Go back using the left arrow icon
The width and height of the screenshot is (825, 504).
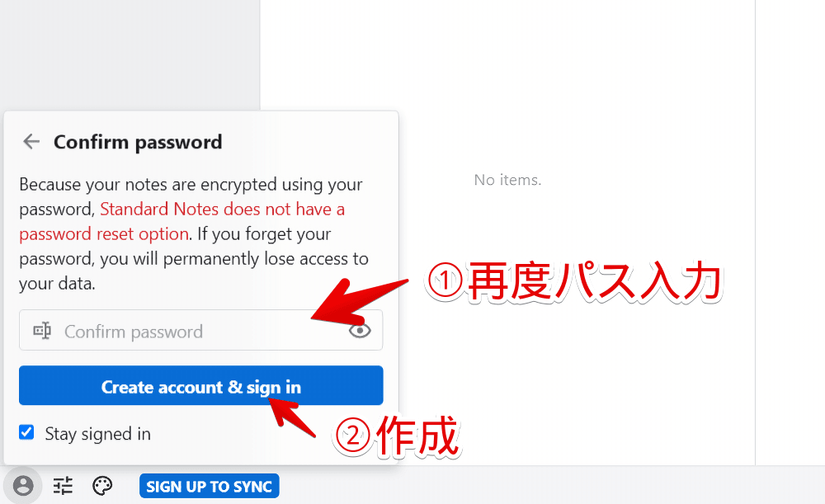pyautogui.click(x=31, y=142)
